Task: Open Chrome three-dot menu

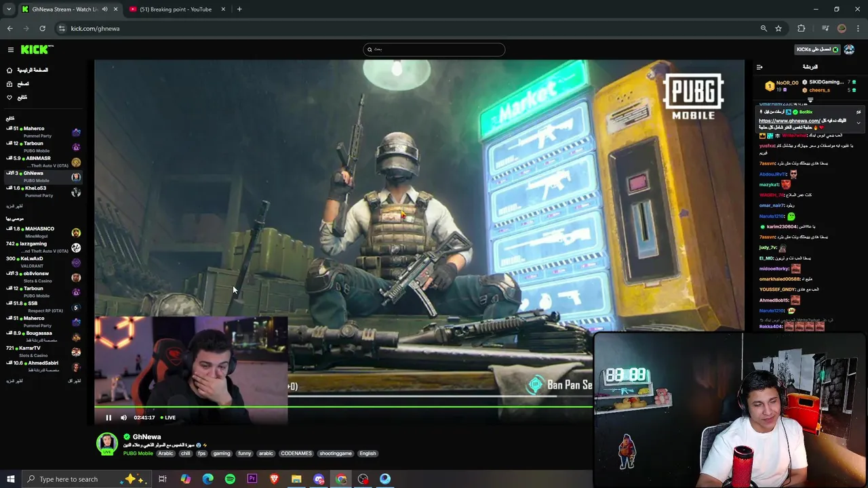Action: point(859,28)
